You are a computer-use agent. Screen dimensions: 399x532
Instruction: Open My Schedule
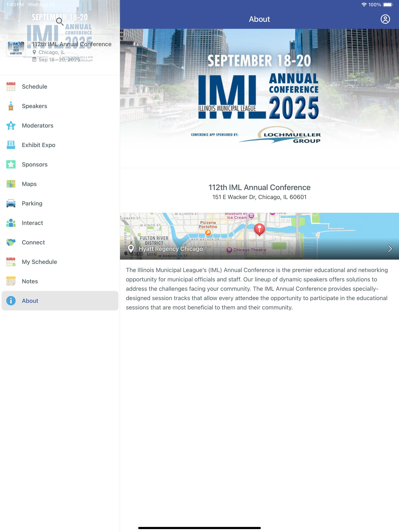60,262
